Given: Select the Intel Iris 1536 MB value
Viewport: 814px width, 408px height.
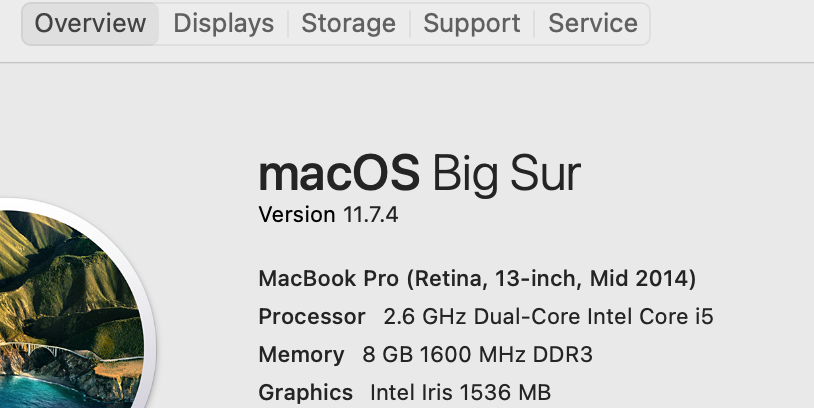Looking at the screenshot, I should click(460, 393).
